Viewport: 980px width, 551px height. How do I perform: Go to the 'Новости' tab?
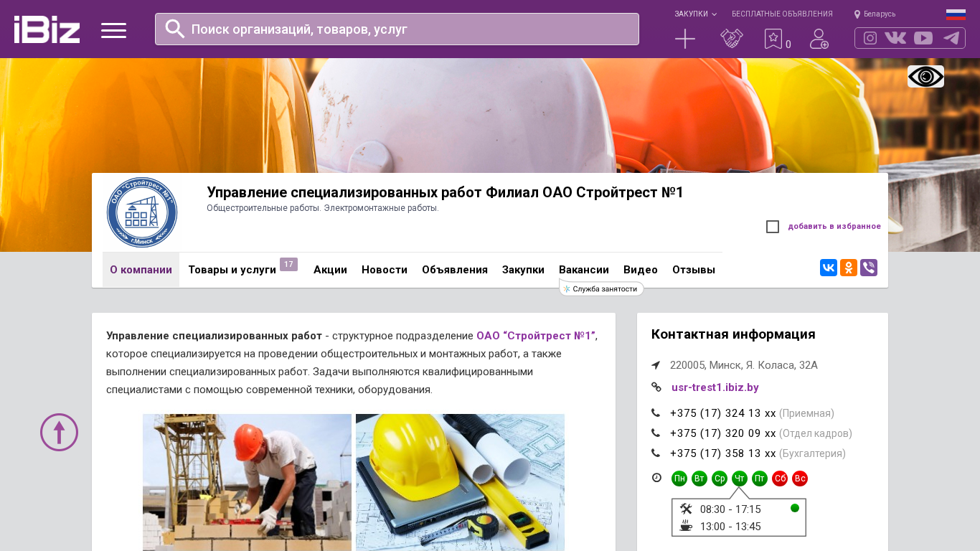385,270
